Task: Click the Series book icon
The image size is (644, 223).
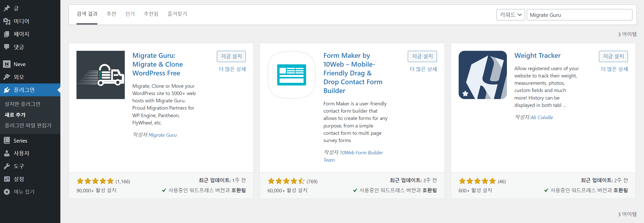Action: 7,141
